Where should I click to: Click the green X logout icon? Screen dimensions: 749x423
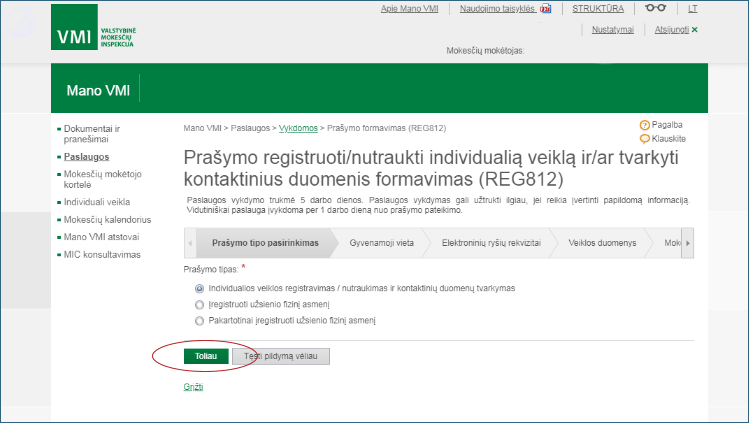[695, 30]
